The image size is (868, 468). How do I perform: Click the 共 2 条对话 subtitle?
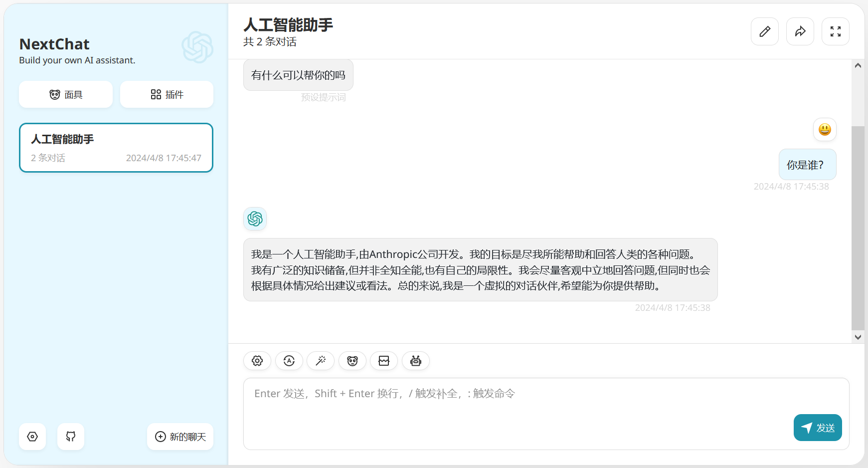click(x=270, y=42)
